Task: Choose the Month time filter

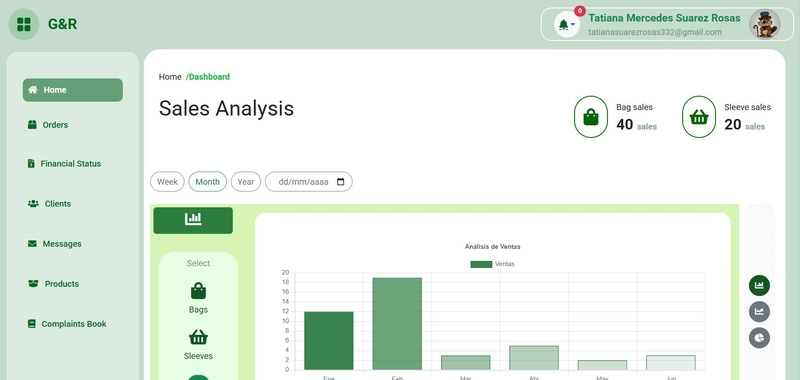Action: tap(208, 182)
